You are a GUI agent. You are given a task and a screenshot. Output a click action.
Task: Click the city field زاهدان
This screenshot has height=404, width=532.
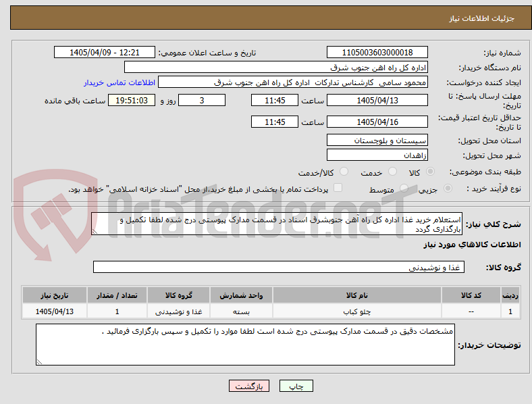377,155
